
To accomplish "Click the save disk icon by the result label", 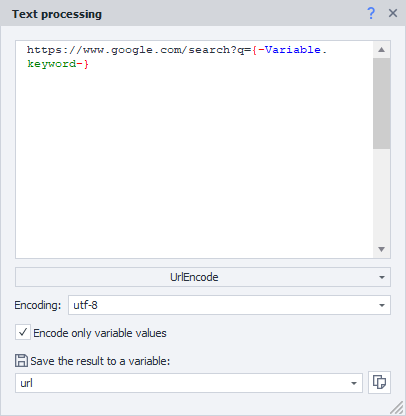I will [x=21, y=361].
